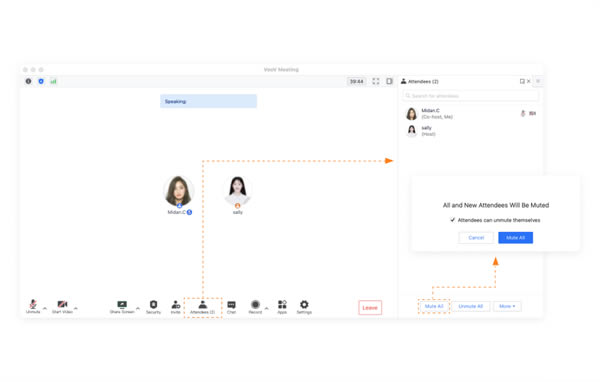Start Video from the toolbar
This screenshot has width=600, height=382.
pos(62,306)
